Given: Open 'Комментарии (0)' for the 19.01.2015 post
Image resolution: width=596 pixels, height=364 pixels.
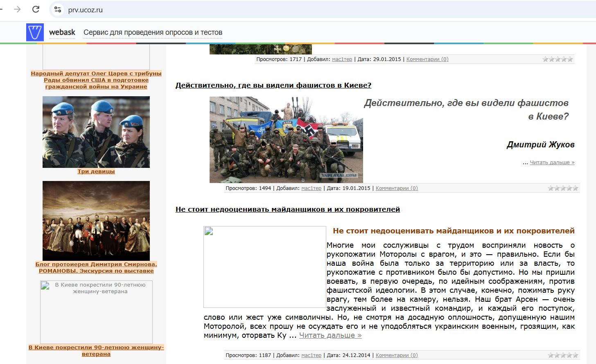Looking at the screenshot, I should click(x=397, y=188).
